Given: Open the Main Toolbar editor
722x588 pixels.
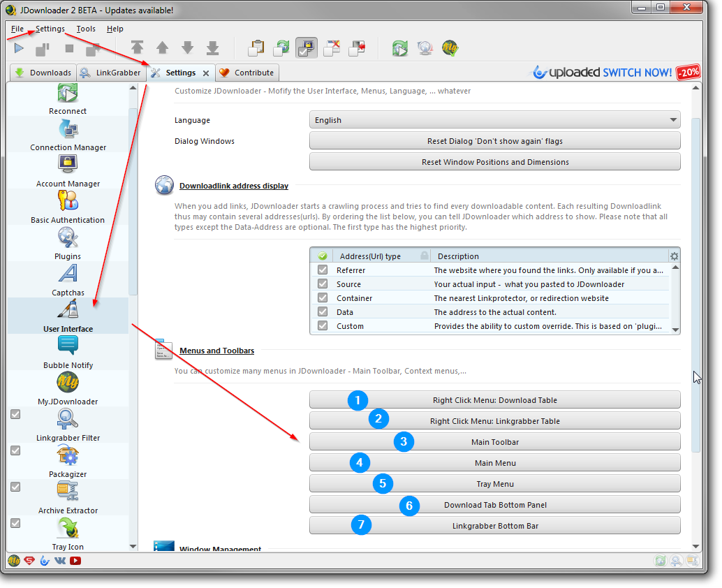Looking at the screenshot, I should (495, 442).
